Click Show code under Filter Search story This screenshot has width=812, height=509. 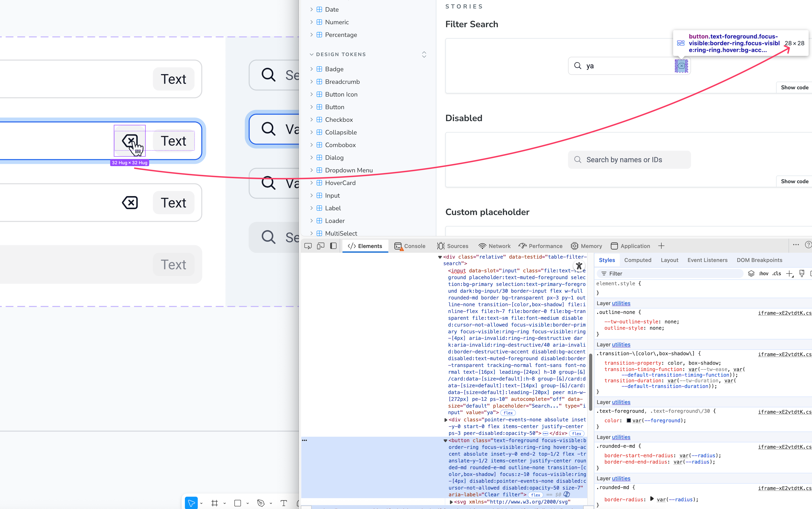pyautogui.click(x=794, y=88)
